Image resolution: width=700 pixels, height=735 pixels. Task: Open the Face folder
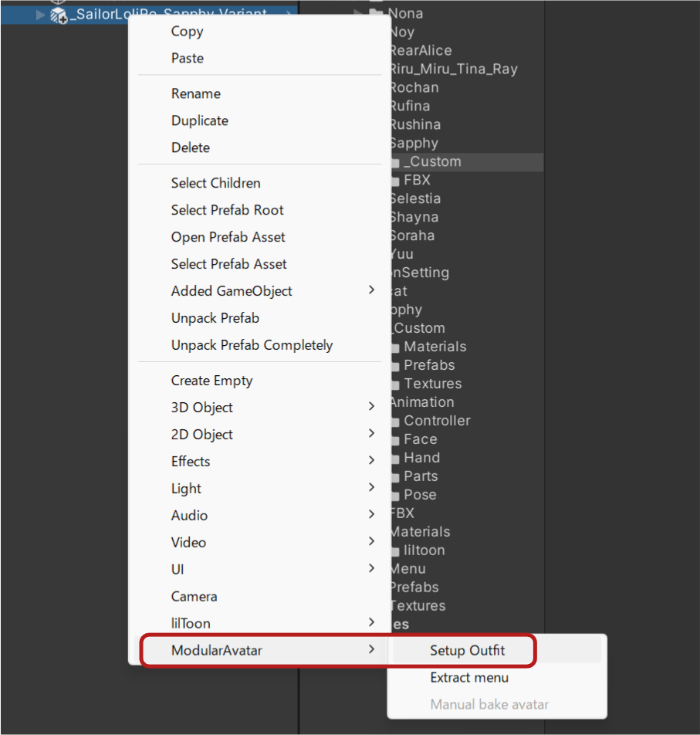pyautogui.click(x=421, y=439)
